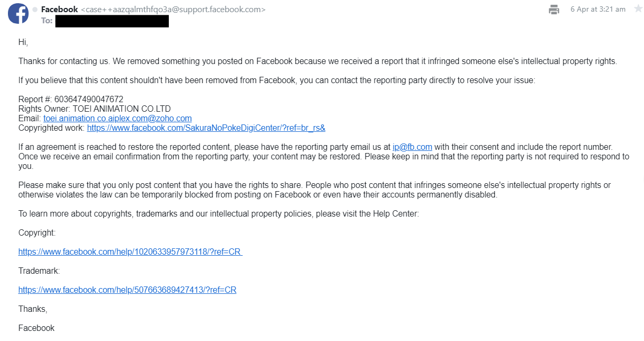Image resolution: width=644 pixels, height=341 pixels.
Task: Open the Copyright help center link
Action: (x=130, y=252)
